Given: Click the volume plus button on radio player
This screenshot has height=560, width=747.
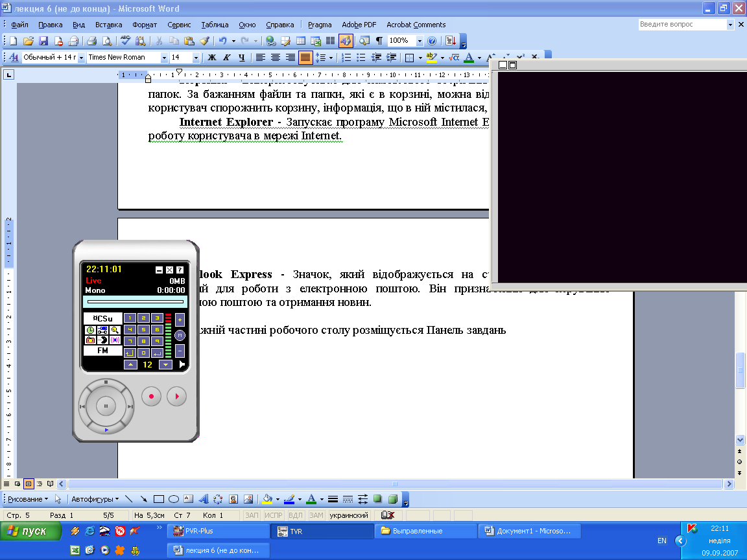Looking at the screenshot, I should coord(180,320).
